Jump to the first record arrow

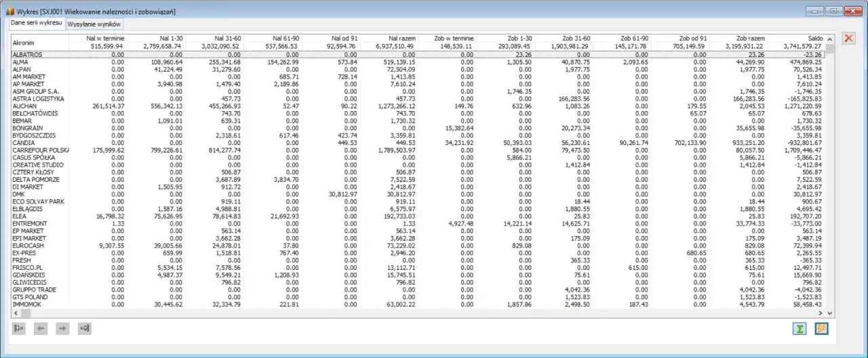pos(19,329)
